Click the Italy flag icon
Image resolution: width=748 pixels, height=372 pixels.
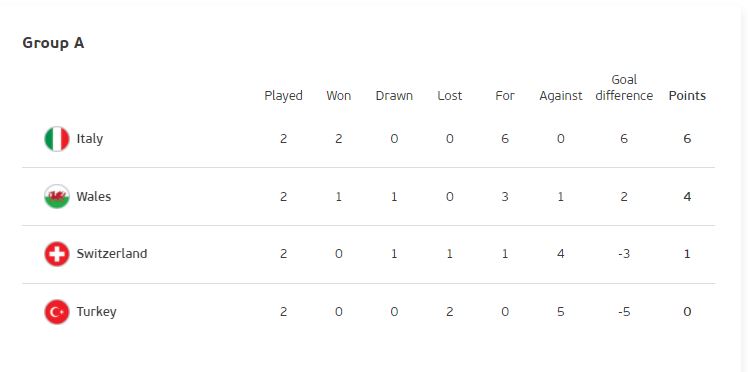pyautogui.click(x=57, y=139)
